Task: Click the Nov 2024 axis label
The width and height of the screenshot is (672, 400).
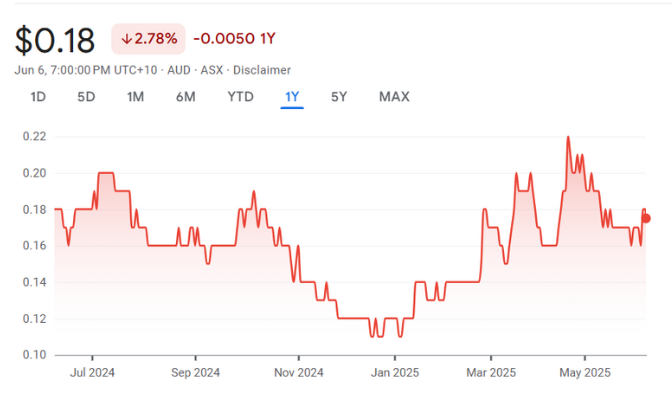Action: 298,374
